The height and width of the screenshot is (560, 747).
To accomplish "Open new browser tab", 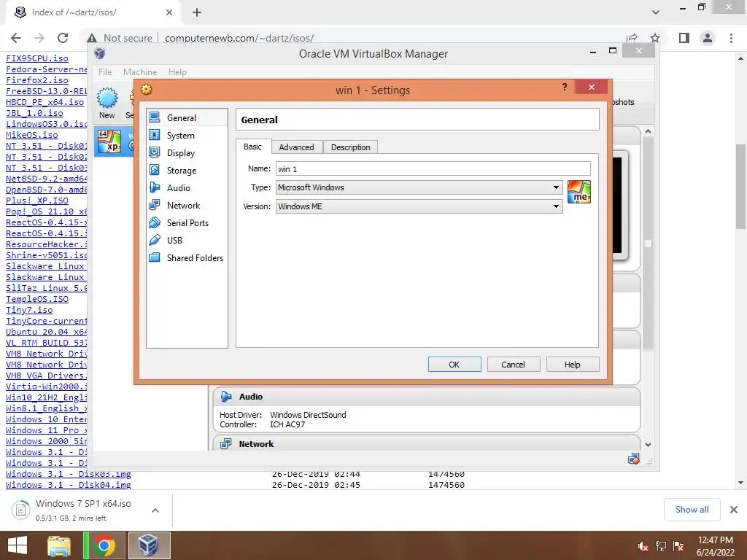I will (x=197, y=12).
